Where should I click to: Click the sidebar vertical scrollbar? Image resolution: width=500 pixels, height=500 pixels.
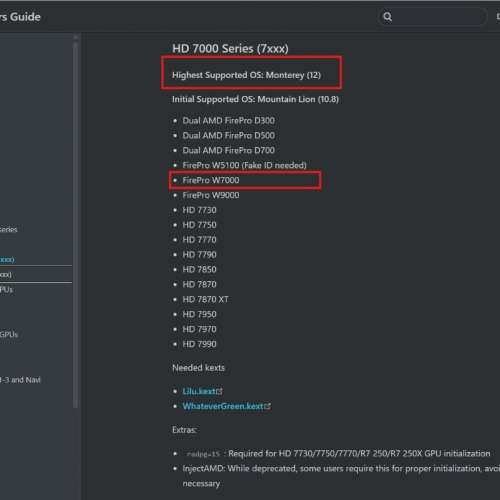(76, 223)
